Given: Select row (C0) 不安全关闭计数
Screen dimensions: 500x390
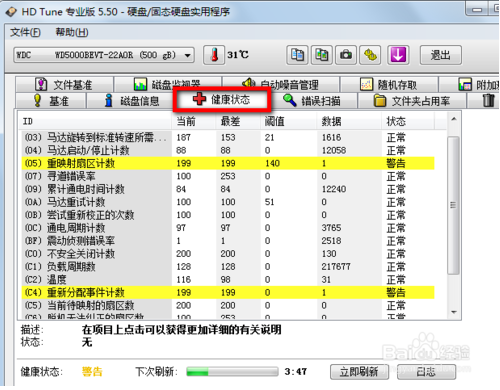Looking at the screenshot, I should [228, 254].
